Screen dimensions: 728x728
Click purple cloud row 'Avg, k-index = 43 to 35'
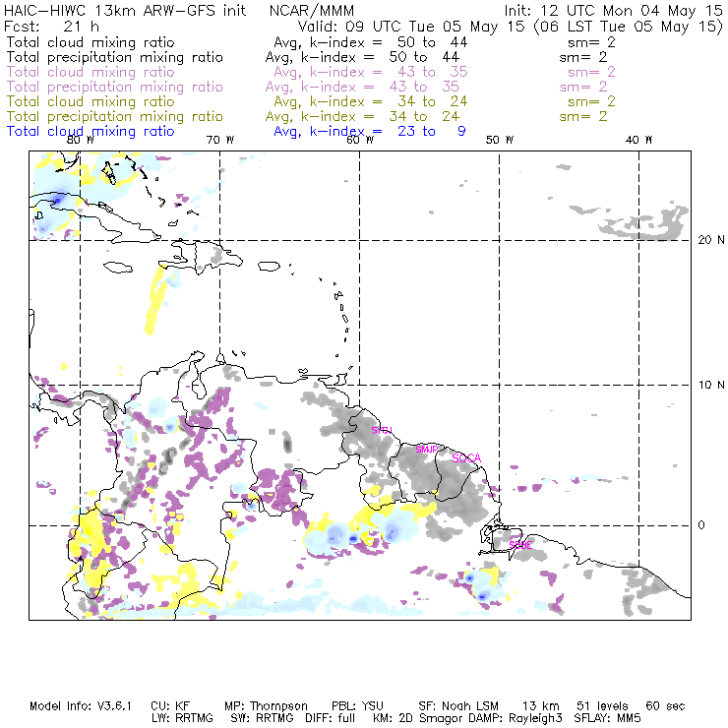371,73
